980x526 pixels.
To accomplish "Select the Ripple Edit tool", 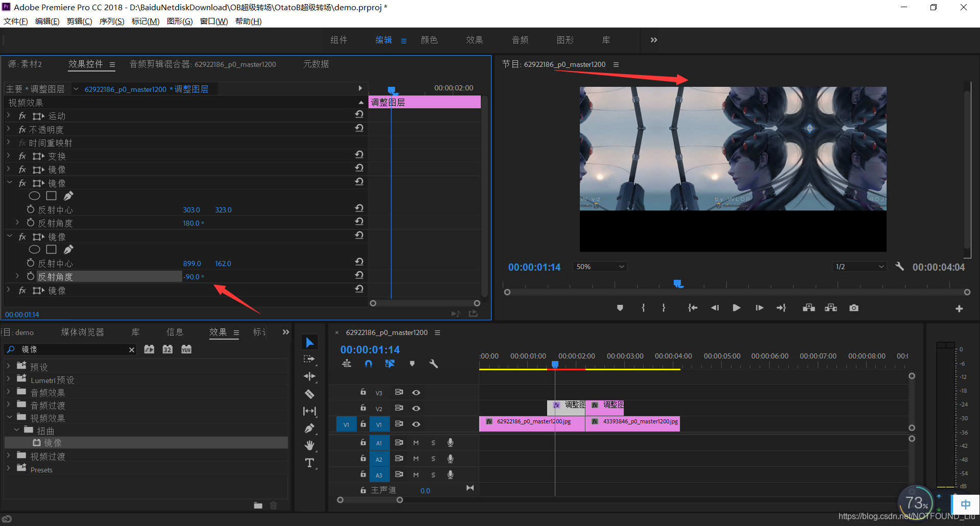I will (309, 376).
